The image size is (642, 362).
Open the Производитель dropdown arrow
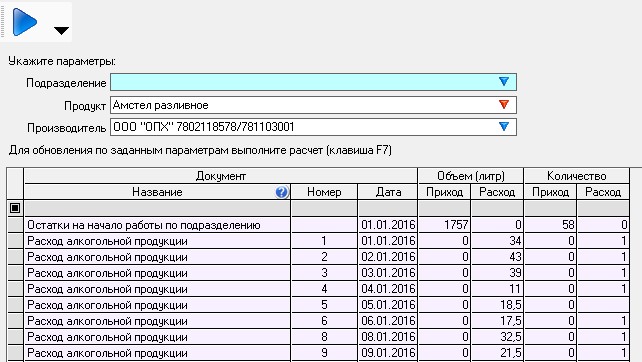[x=504, y=127]
